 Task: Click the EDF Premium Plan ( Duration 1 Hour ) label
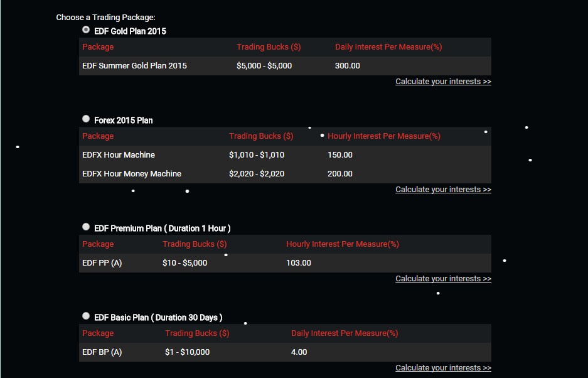(x=162, y=228)
